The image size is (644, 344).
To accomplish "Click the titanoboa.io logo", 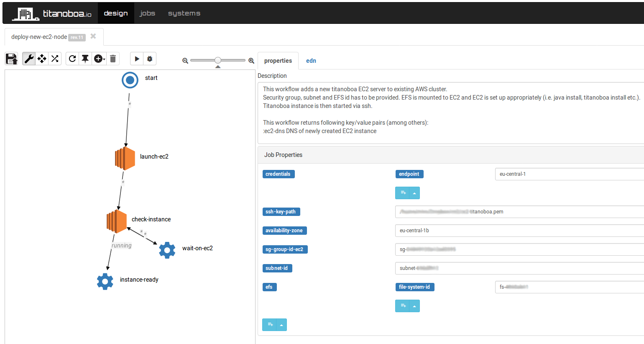I will coord(52,14).
